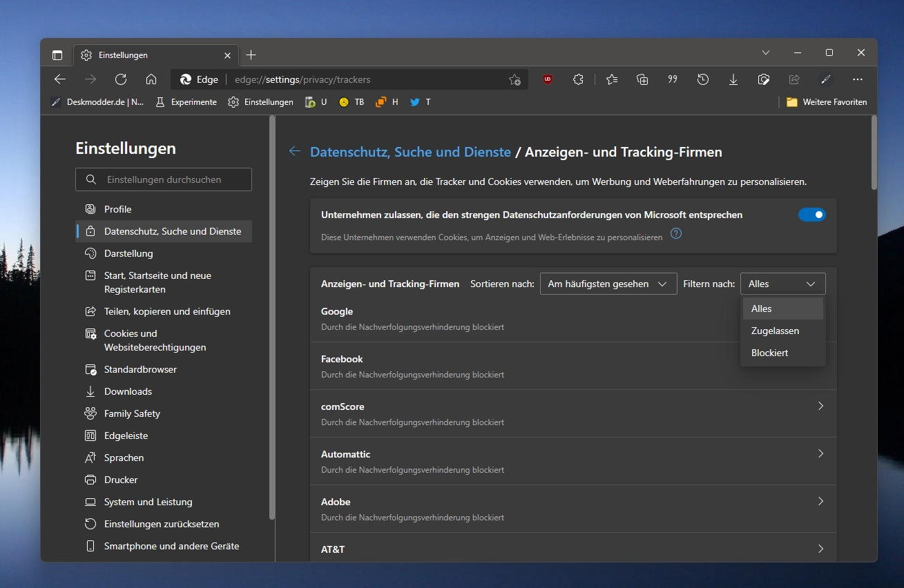The height and width of the screenshot is (588, 904).
Task: Click the Datenschutz, Suche und Dienste breadcrumb
Action: [x=410, y=152]
